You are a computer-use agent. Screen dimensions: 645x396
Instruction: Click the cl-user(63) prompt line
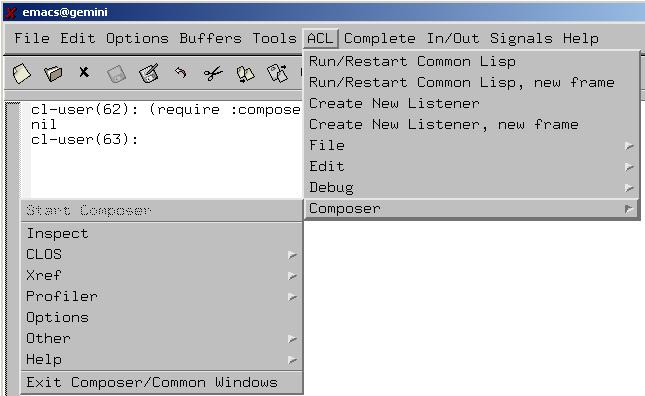coord(85,139)
